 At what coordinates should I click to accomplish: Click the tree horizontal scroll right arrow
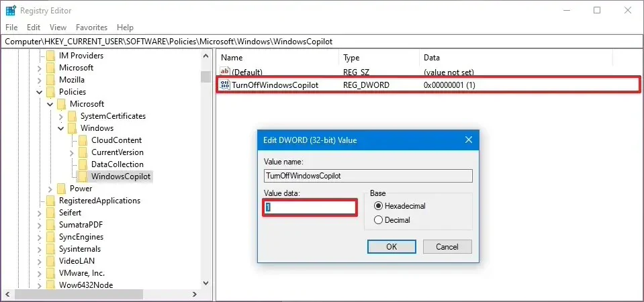pos(195,295)
